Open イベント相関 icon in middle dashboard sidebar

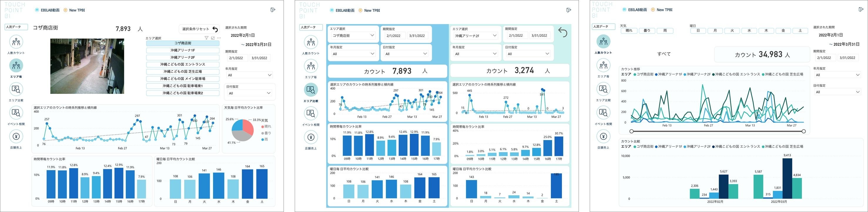pyautogui.click(x=311, y=114)
